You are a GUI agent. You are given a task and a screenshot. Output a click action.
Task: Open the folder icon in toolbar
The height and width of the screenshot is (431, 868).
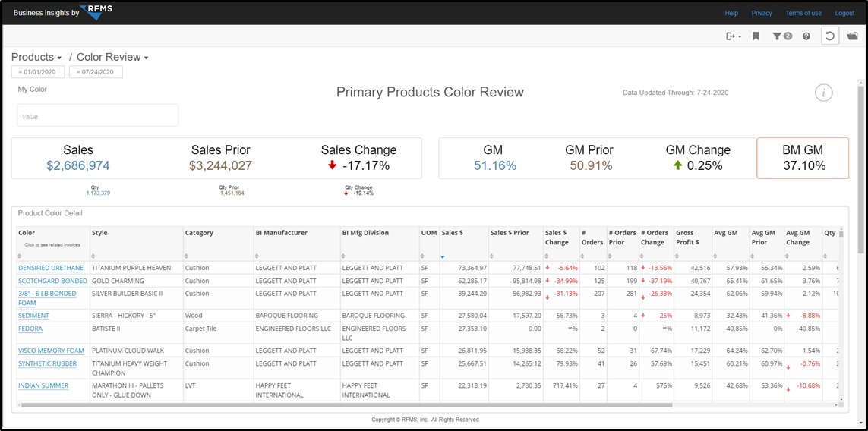click(x=852, y=36)
